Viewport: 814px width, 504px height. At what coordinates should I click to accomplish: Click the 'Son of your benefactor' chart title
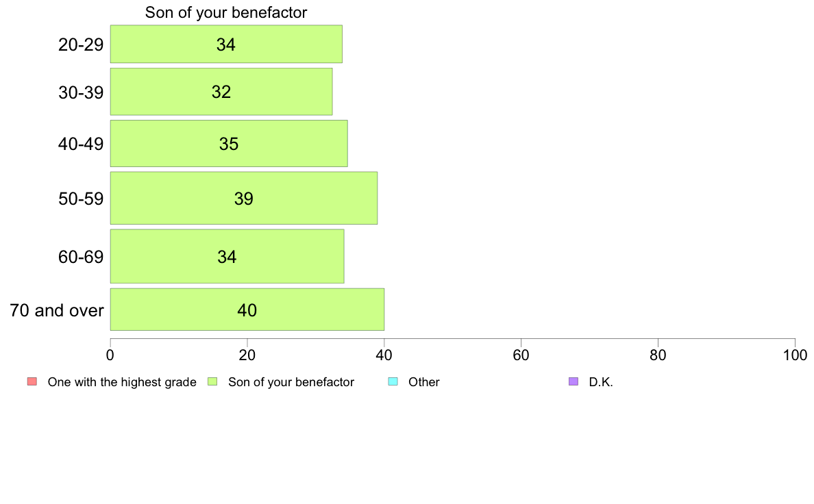[x=226, y=13]
